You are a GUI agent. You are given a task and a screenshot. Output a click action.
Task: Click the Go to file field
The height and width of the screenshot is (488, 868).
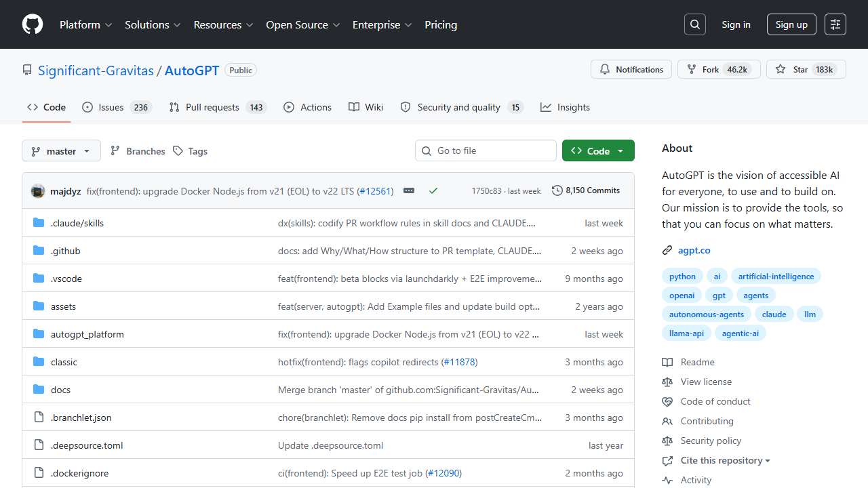[x=486, y=150]
